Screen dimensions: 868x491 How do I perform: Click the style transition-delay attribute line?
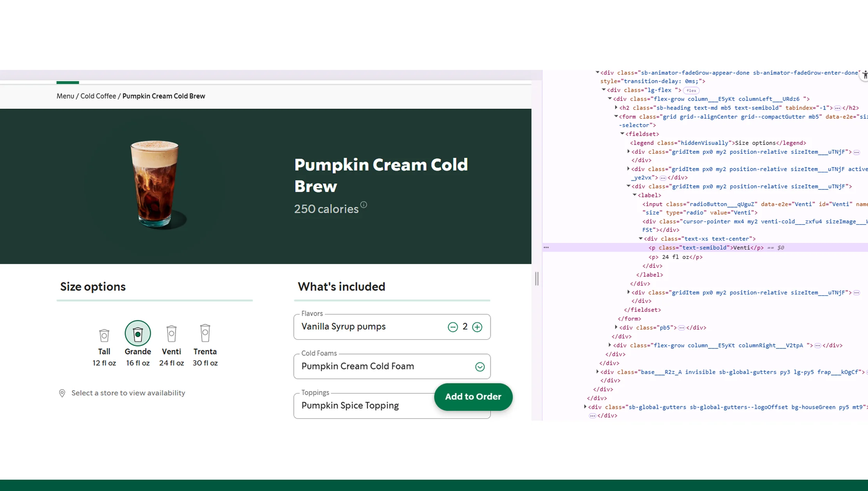[x=653, y=81]
